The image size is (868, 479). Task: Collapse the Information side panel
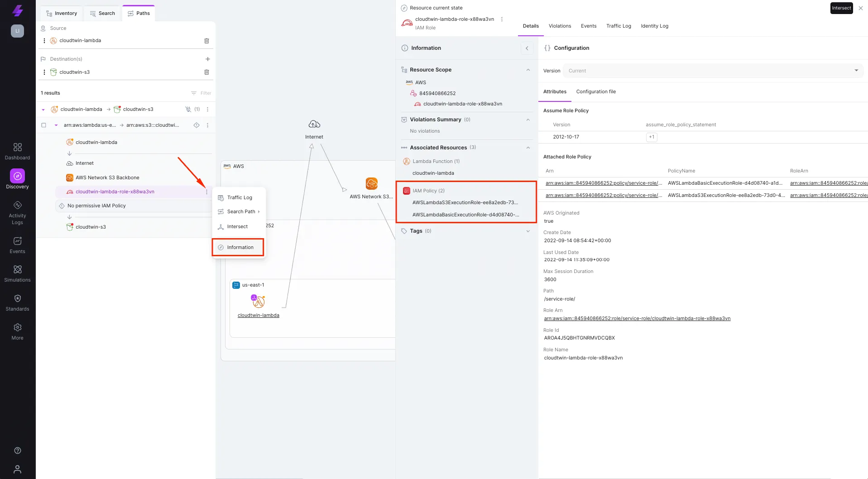527,48
